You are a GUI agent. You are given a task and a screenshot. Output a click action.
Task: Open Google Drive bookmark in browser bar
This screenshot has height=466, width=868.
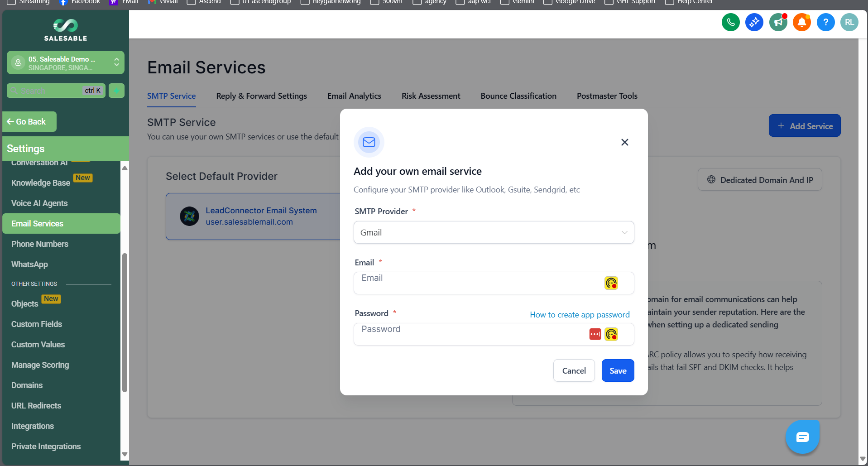pyautogui.click(x=569, y=2)
